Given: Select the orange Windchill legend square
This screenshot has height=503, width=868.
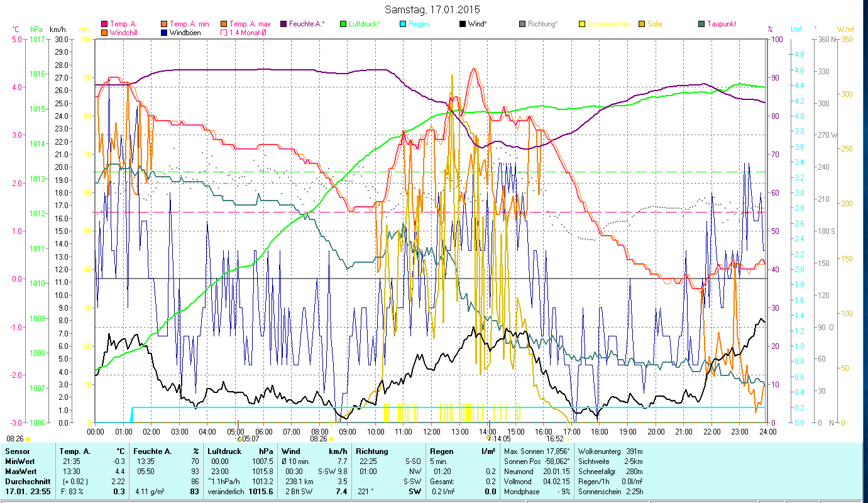Looking at the screenshot, I should pyautogui.click(x=104, y=33).
